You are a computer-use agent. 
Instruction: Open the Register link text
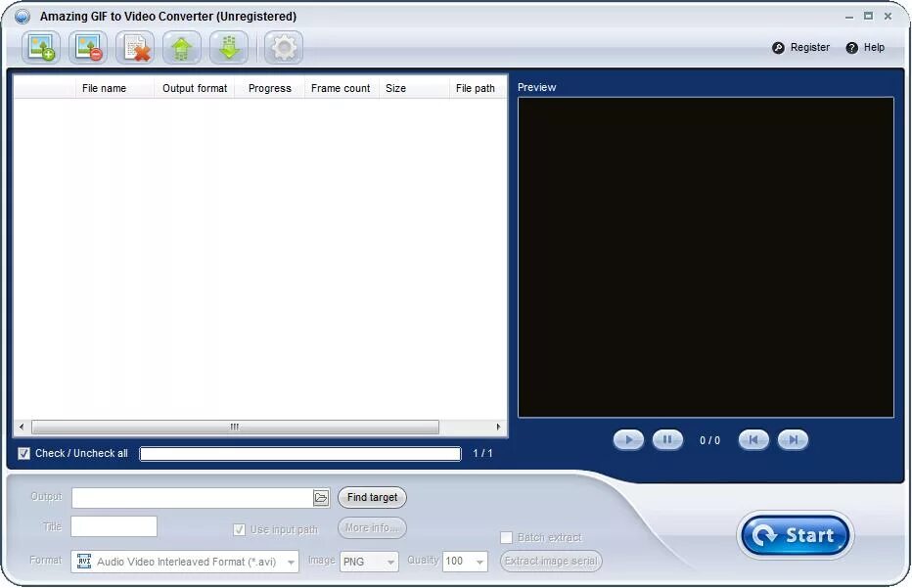click(x=809, y=48)
